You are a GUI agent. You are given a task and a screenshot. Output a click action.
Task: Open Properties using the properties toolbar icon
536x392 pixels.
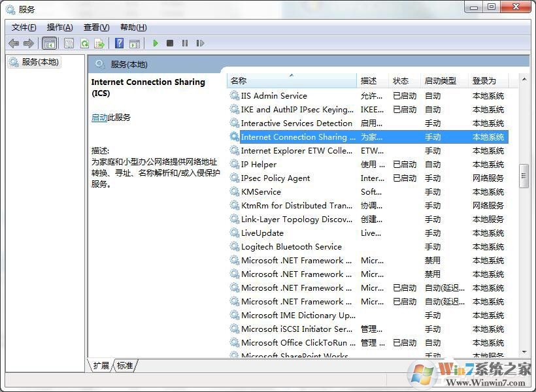pyautogui.click(x=69, y=43)
